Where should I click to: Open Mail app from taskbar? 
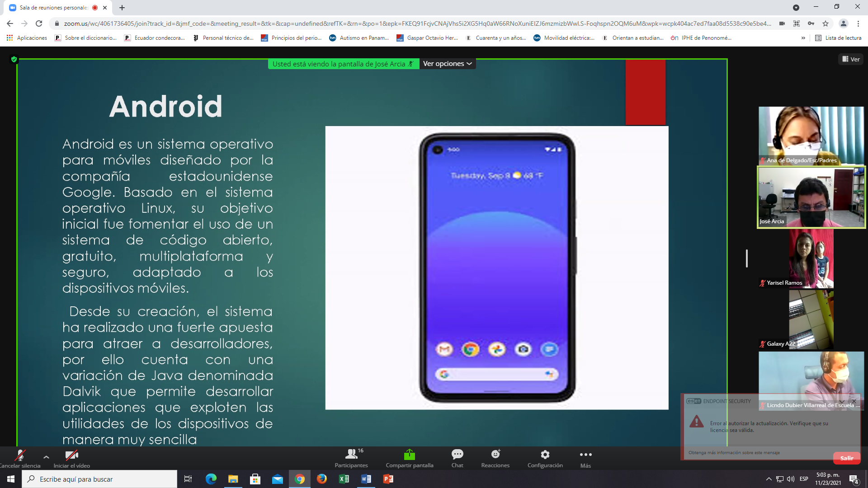click(278, 479)
